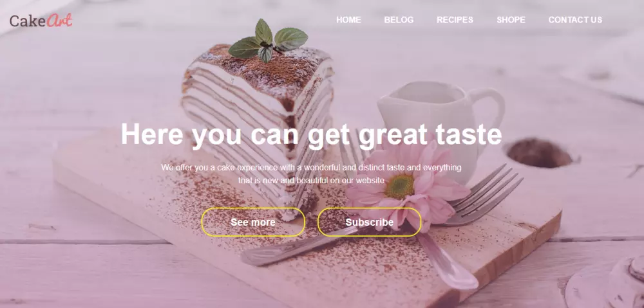Select SHOPE in the navigation bar
Viewport: 644px width, 308px height.
click(511, 20)
